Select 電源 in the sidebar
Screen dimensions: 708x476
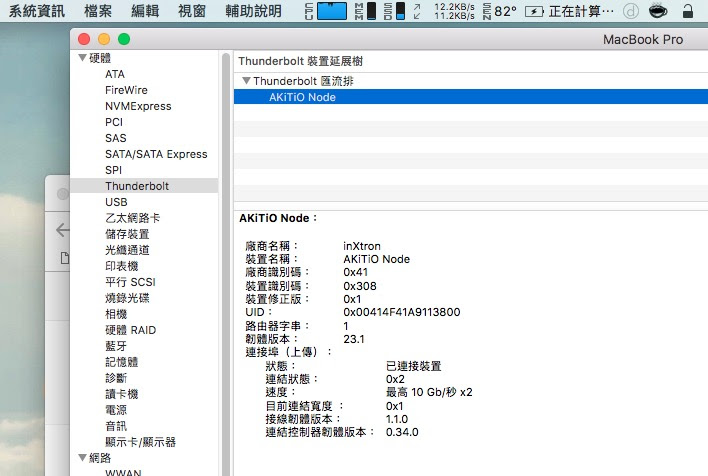(116, 410)
